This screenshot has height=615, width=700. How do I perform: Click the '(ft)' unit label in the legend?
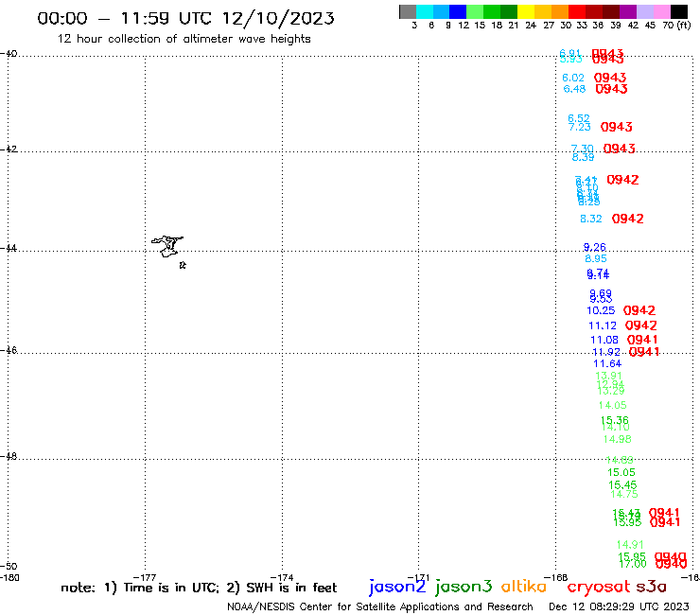pyautogui.click(x=684, y=26)
